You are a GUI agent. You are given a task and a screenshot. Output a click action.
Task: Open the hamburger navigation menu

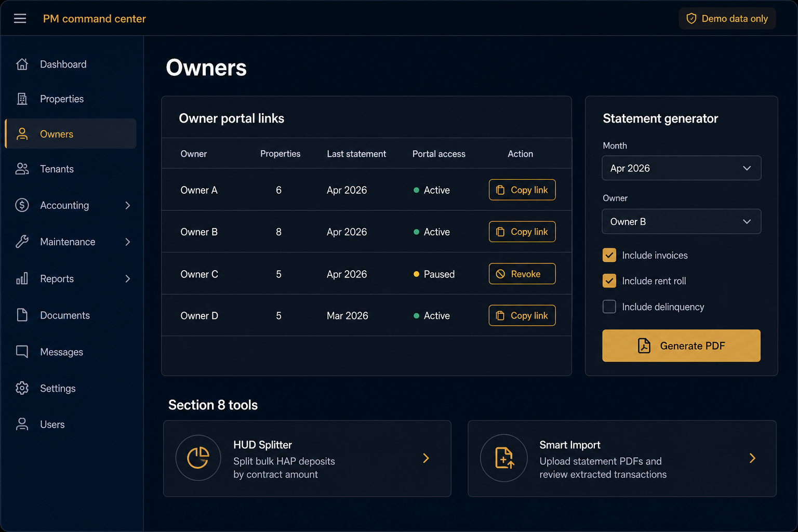[20, 19]
